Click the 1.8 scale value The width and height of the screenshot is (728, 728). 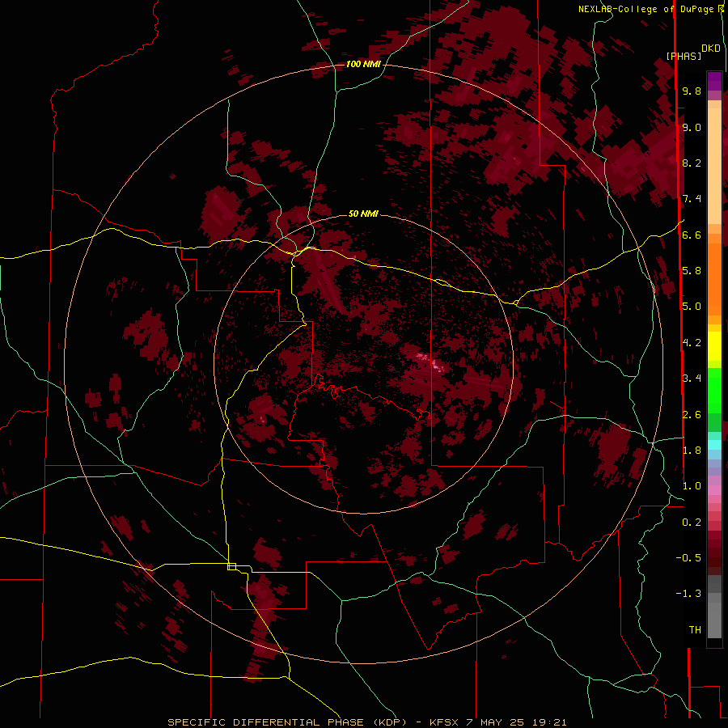pyautogui.click(x=692, y=451)
